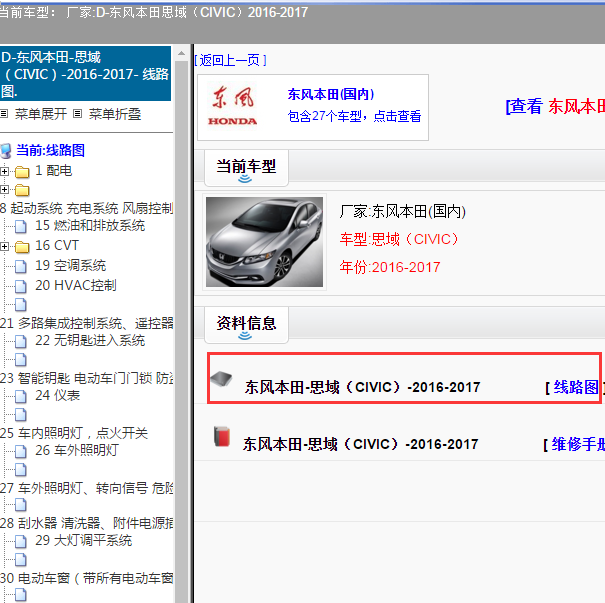This screenshot has width=605, height=603.
Task: Click the 厂家:东风本田(国内) text
Action: pyautogui.click(x=403, y=211)
